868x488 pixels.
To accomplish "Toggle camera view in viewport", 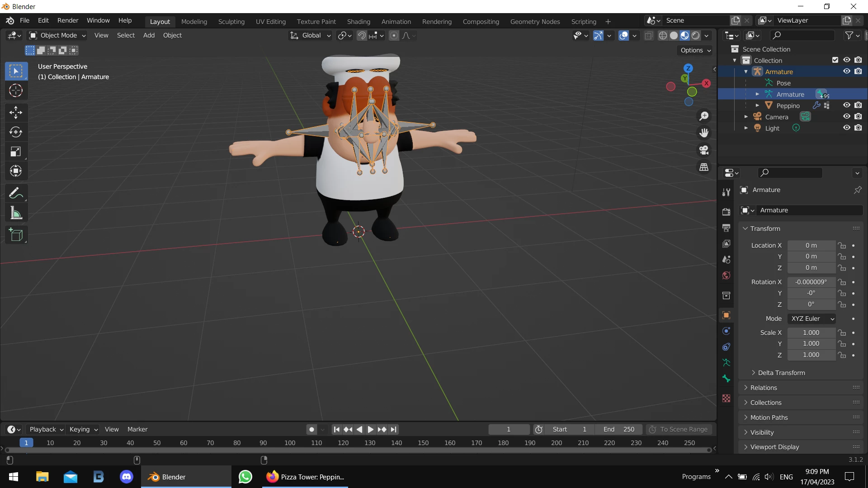I will point(704,150).
